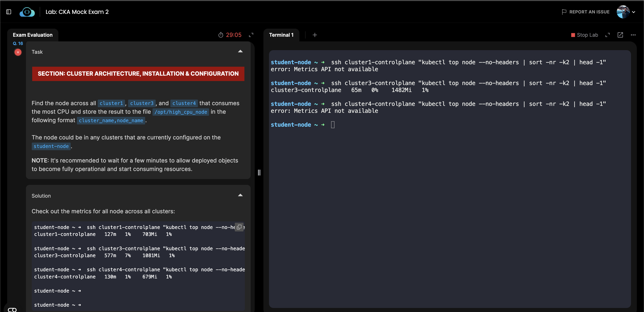Collapse the Solution section
This screenshot has height=312, width=644.
[x=240, y=195]
